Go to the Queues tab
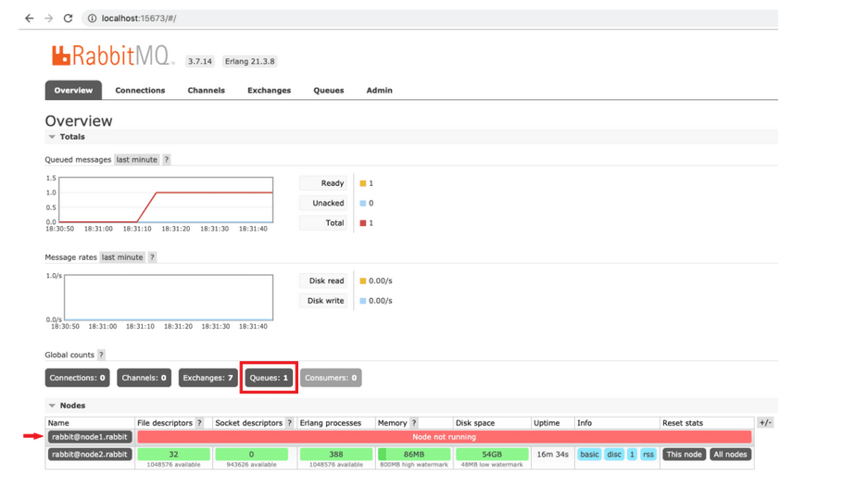 (328, 90)
